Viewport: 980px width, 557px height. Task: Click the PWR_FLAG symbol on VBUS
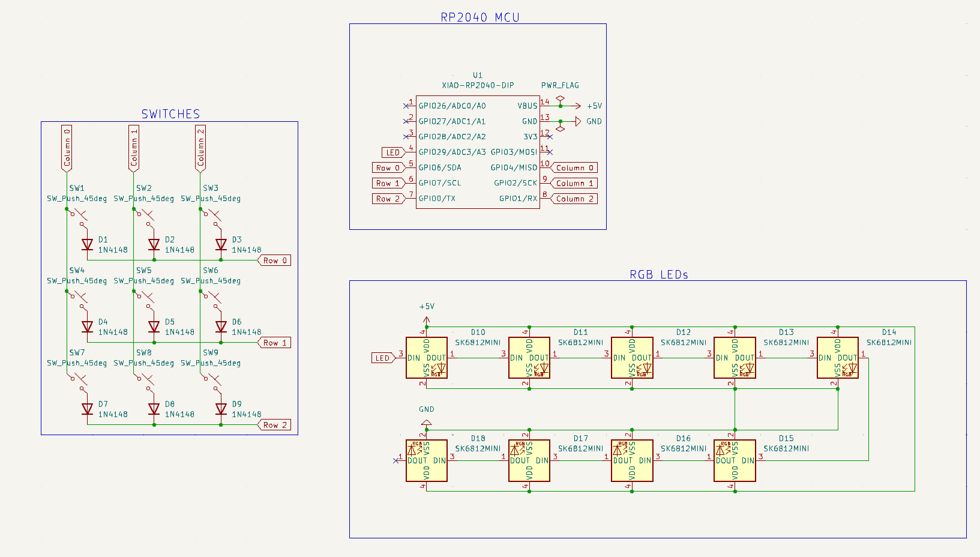pyautogui.click(x=561, y=99)
